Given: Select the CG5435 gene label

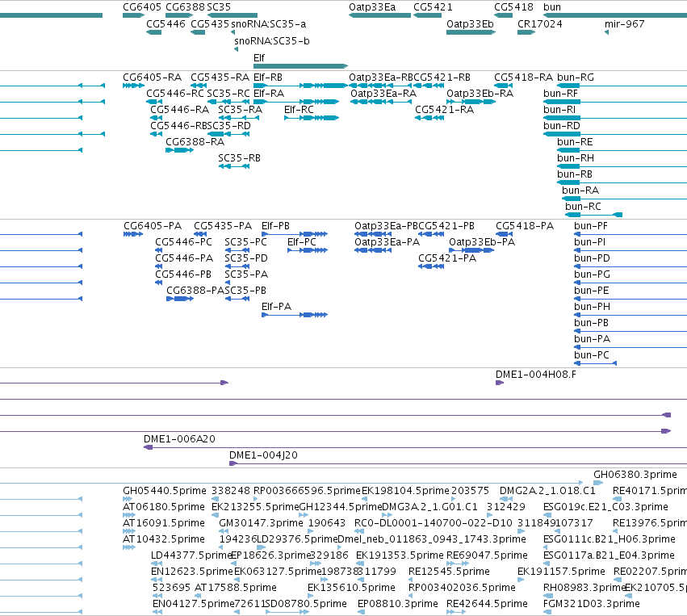Looking at the screenshot, I should [210, 24].
